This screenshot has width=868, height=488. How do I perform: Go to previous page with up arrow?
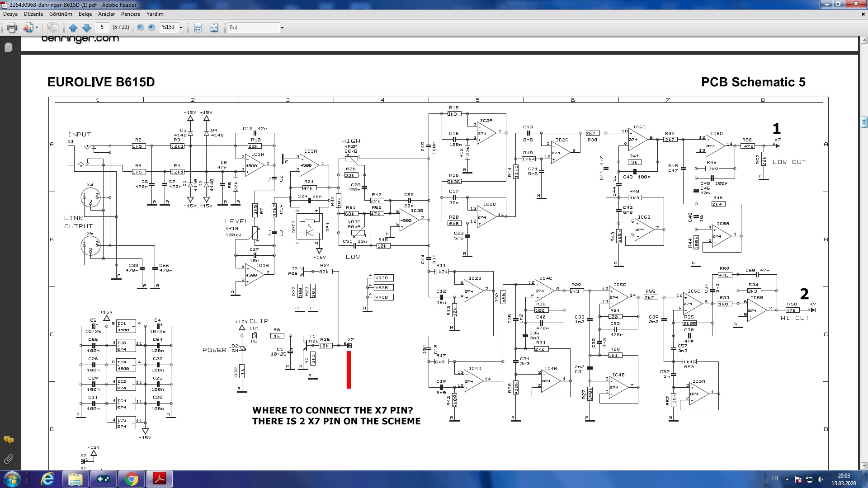point(73,28)
